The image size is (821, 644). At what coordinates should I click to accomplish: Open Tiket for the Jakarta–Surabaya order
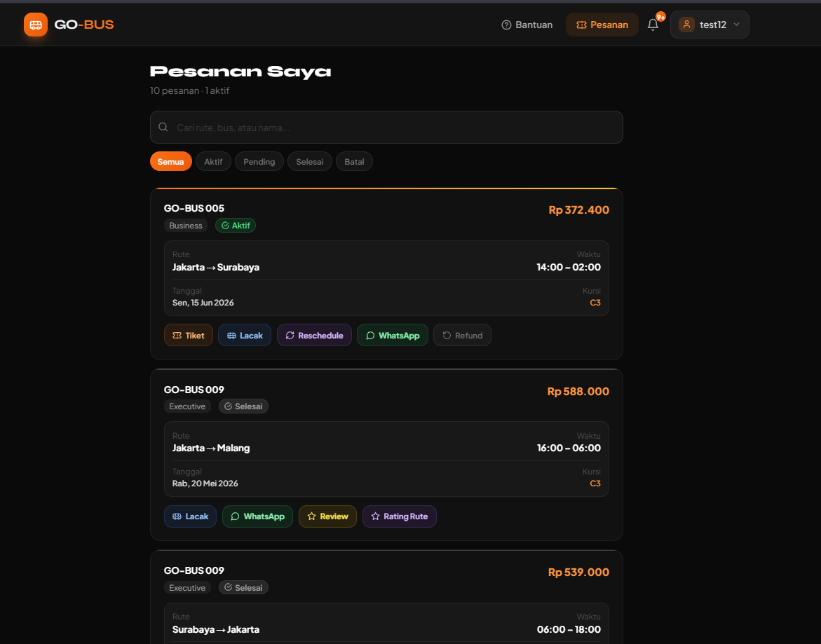(x=189, y=336)
